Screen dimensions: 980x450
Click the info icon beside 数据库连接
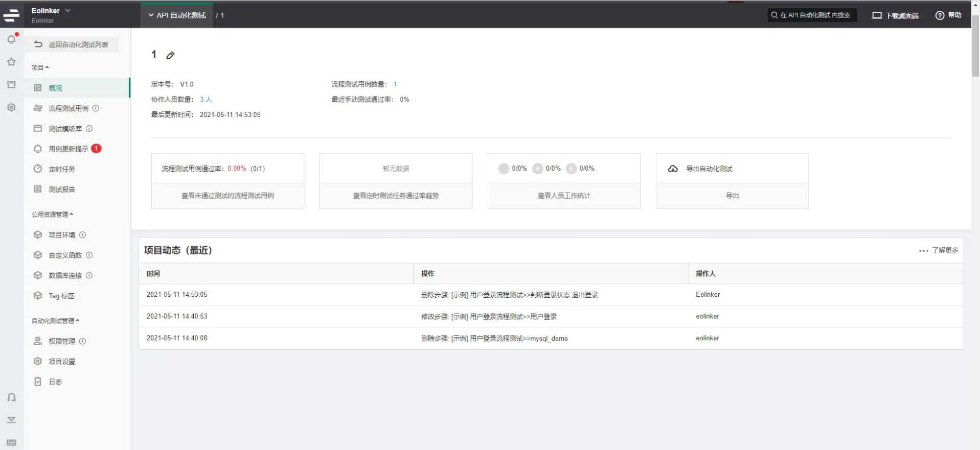tap(89, 275)
